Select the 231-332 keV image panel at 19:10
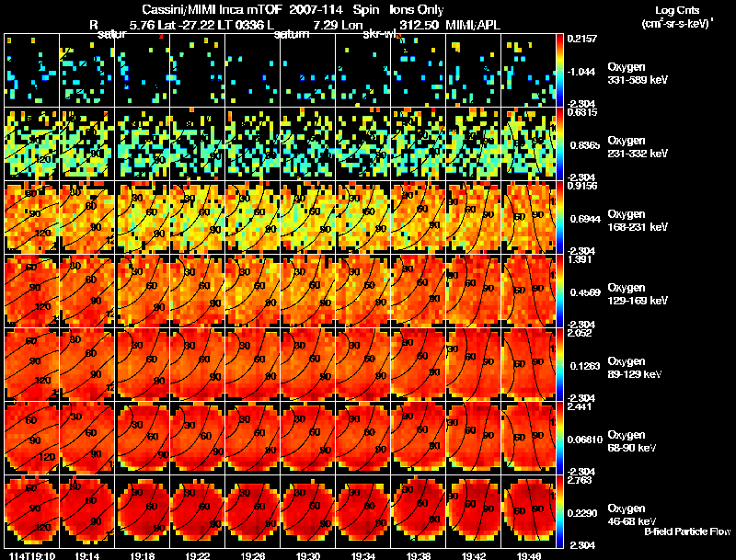 coord(32,144)
